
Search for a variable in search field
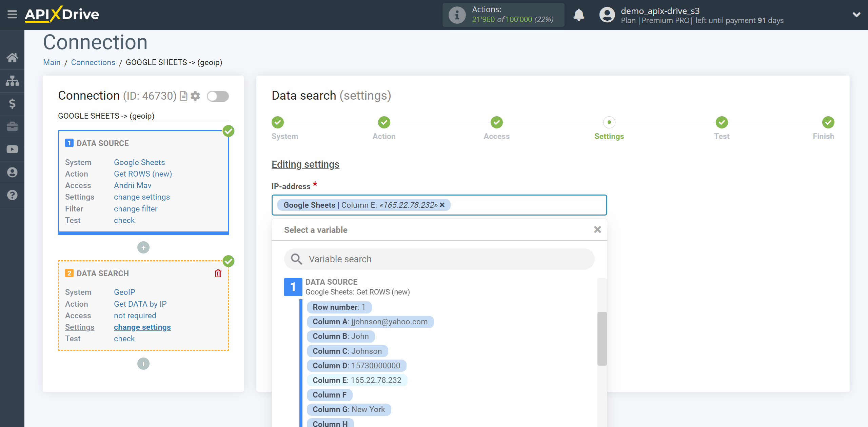[438, 259]
